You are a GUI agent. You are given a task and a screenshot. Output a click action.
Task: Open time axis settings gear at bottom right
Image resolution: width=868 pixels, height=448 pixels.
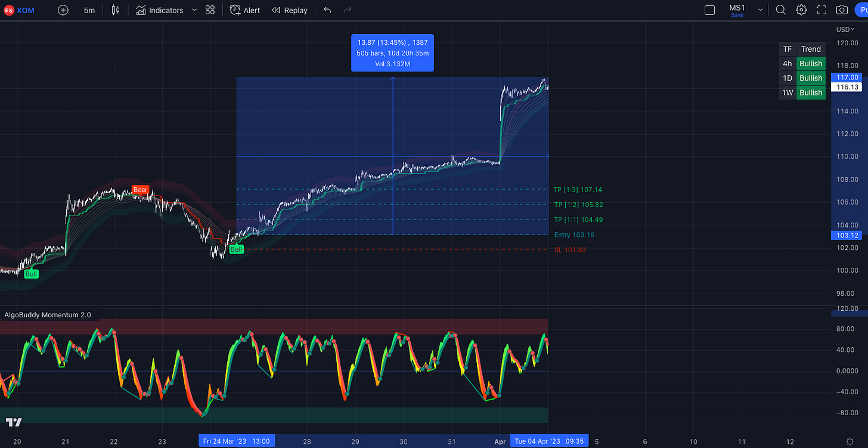pos(850,441)
